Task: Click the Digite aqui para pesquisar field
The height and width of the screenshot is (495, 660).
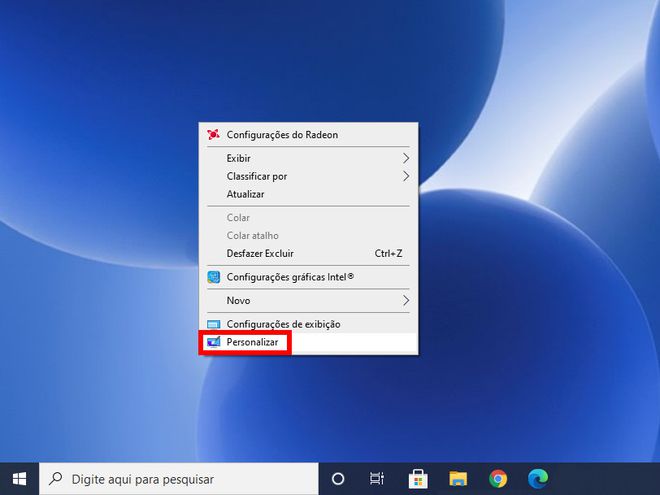Action: 179,479
